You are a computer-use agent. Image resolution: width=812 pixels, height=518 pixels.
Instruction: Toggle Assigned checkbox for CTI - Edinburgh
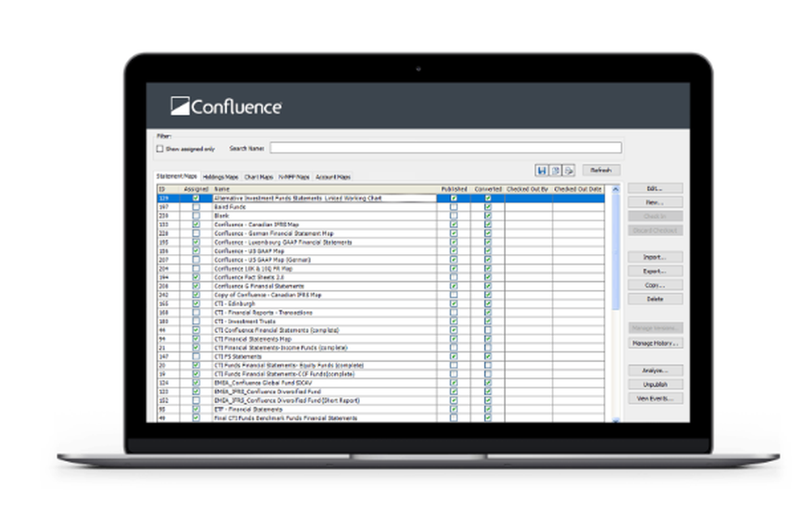click(x=196, y=304)
